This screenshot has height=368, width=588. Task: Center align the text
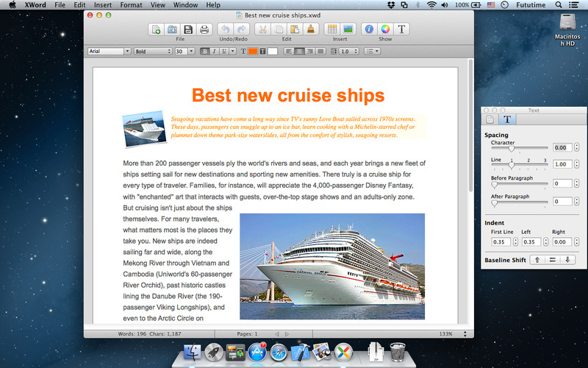299,52
